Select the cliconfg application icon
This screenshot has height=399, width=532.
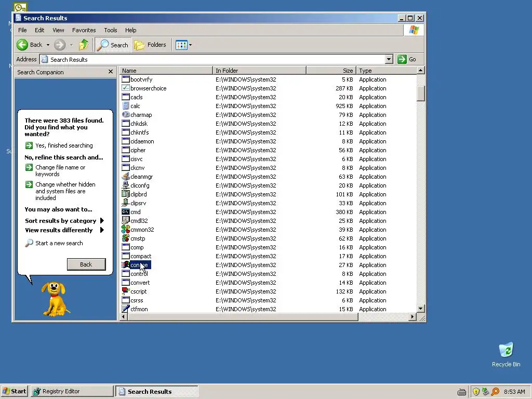pyautogui.click(x=126, y=185)
